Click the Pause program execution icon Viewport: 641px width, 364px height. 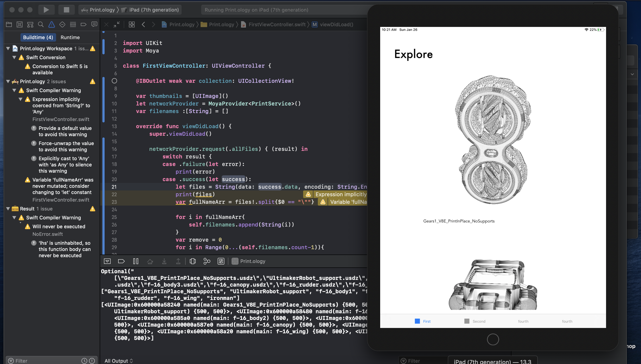pyautogui.click(x=136, y=261)
